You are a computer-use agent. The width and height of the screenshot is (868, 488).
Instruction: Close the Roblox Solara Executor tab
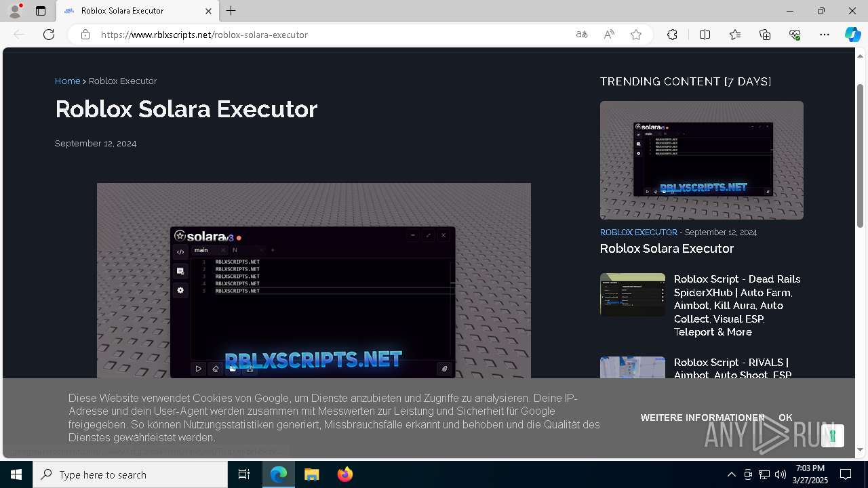click(208, 11)
